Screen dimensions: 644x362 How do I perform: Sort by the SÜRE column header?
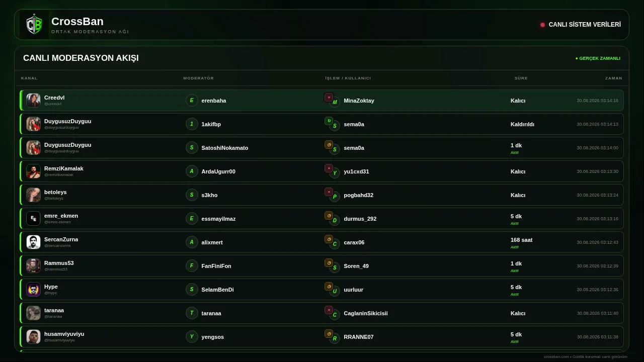(521, 78)
